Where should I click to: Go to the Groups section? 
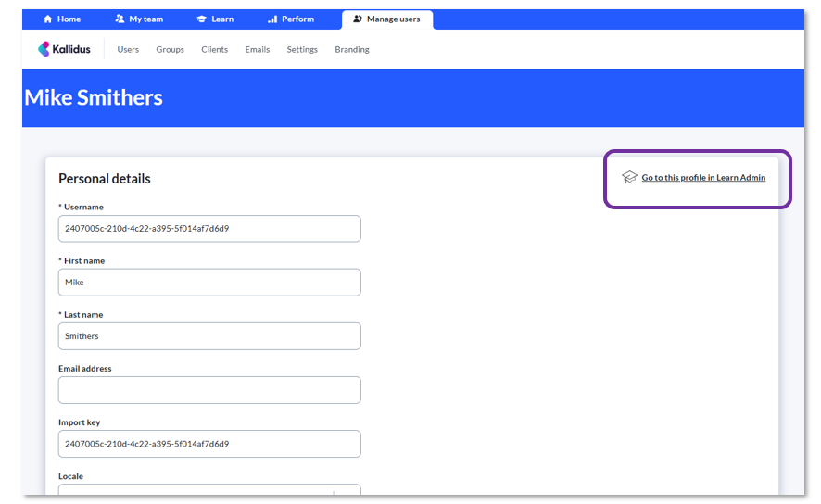point(170,50)
